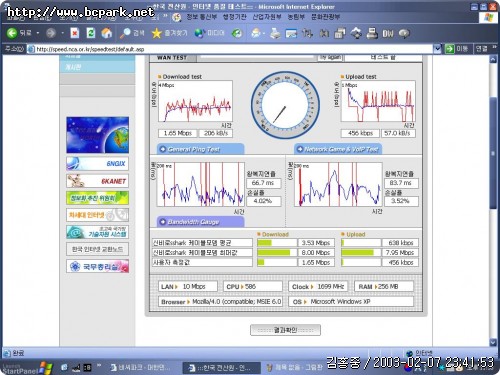Open the 6NGIX banner in the sidebar
This screenshot has width=500, height=375.
(97, 164)
